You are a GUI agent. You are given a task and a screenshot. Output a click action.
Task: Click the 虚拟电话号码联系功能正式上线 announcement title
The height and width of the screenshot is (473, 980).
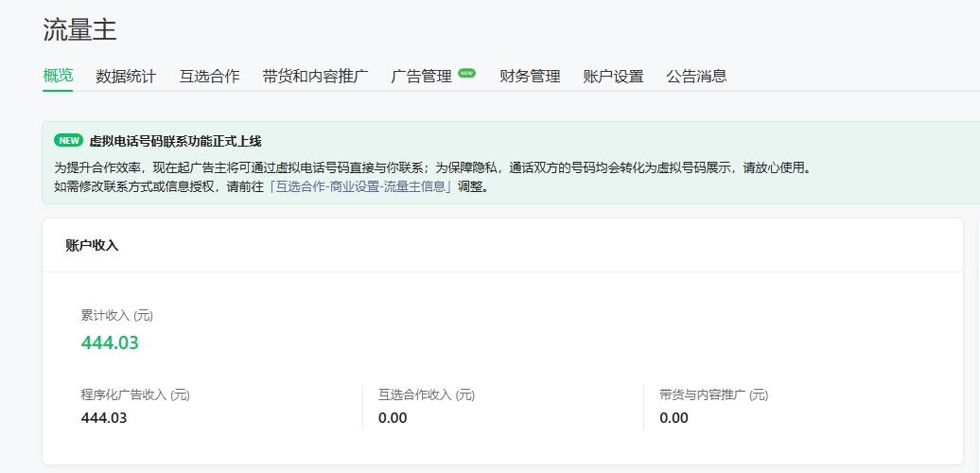click(x=175, y=141)
